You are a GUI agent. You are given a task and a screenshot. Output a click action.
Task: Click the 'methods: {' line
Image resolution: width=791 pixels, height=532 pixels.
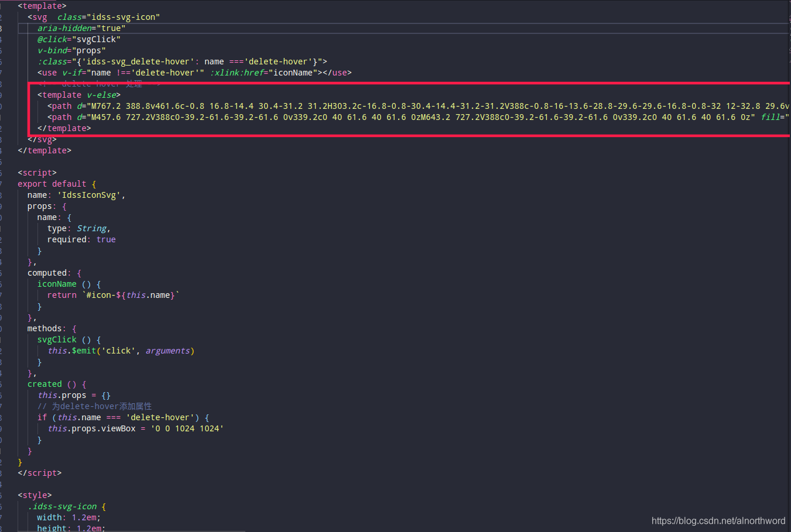pyautogui.click(x=52, y=328)
